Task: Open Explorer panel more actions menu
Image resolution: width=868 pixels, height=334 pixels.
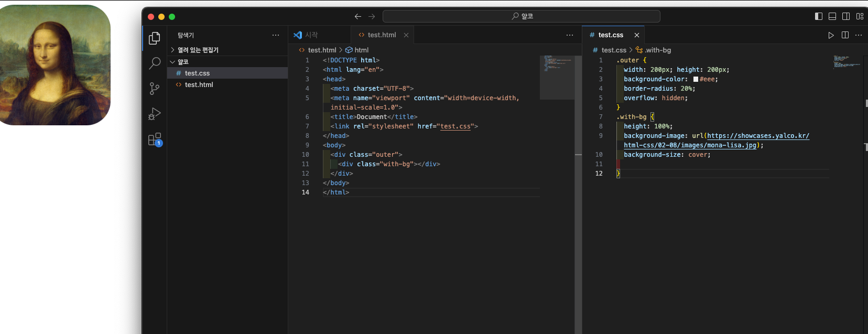Action: 276,35
